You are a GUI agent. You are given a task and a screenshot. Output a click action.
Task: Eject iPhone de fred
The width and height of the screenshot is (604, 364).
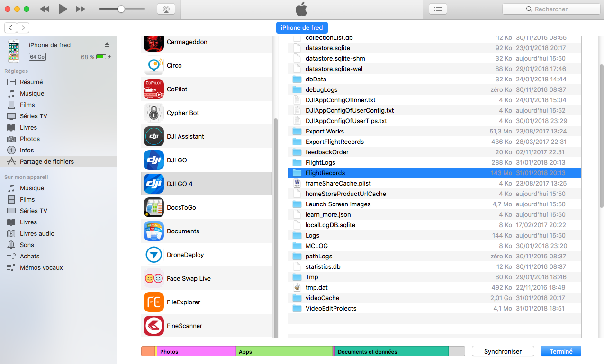pos(107,44)
